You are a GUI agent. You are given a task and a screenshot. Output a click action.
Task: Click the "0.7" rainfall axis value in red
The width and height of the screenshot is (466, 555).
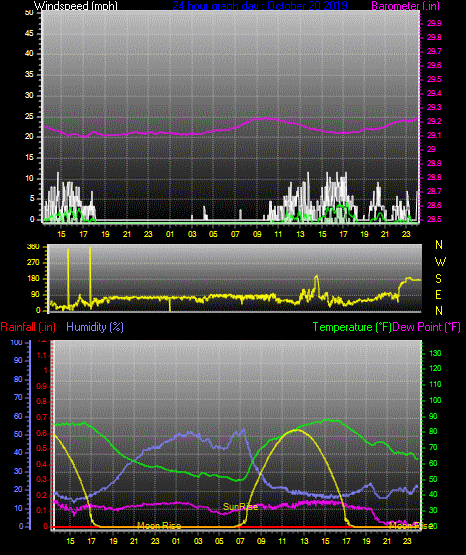42,417
